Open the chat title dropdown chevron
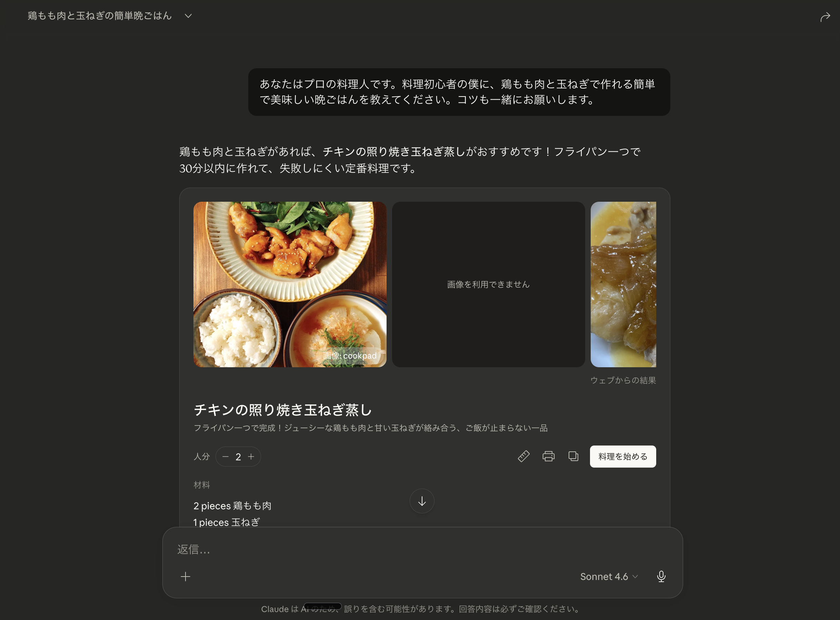Viewport: 840px width, 620px height. (x=188, y=16)
